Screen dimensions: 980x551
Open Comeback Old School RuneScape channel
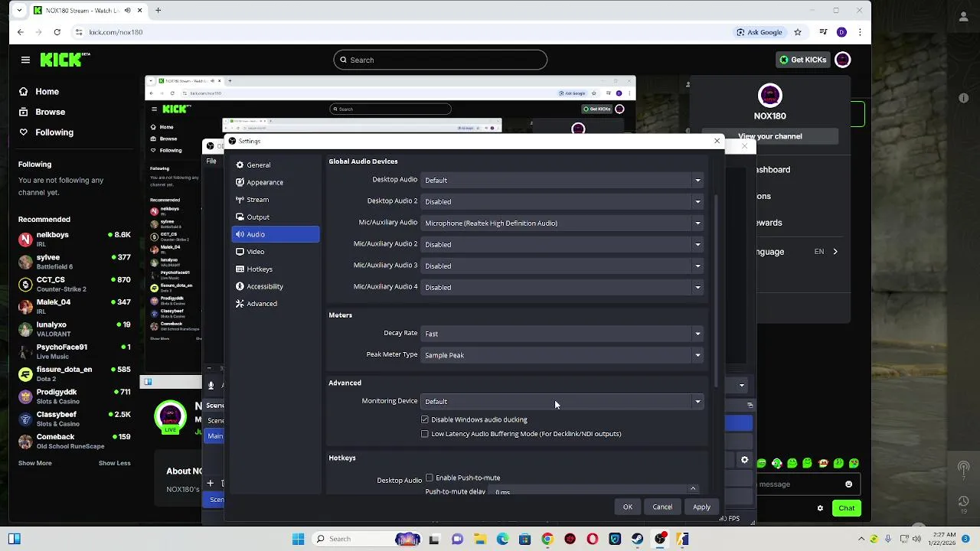point(75,441)
